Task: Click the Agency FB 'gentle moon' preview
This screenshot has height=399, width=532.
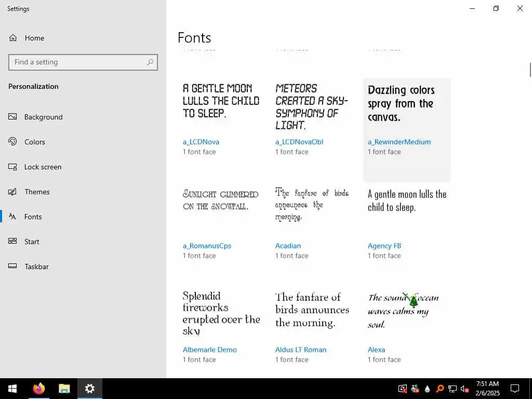Action: 407,201
